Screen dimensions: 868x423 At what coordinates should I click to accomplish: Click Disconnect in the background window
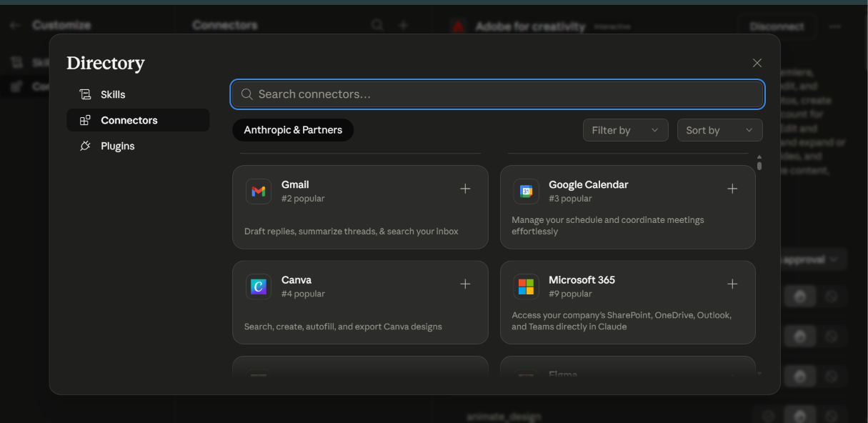777,26
